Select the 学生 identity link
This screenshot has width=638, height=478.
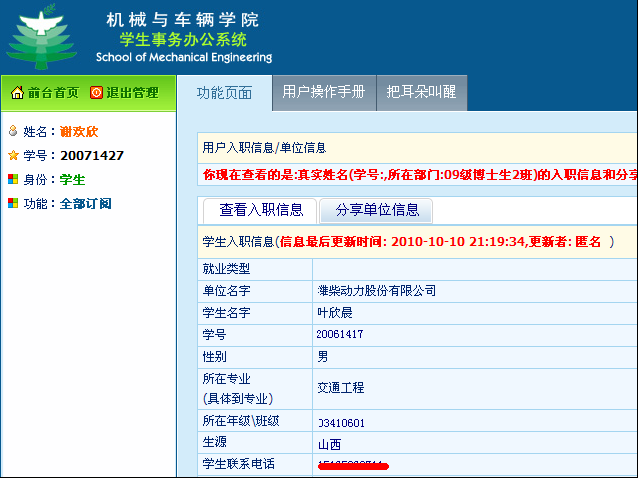72,179
